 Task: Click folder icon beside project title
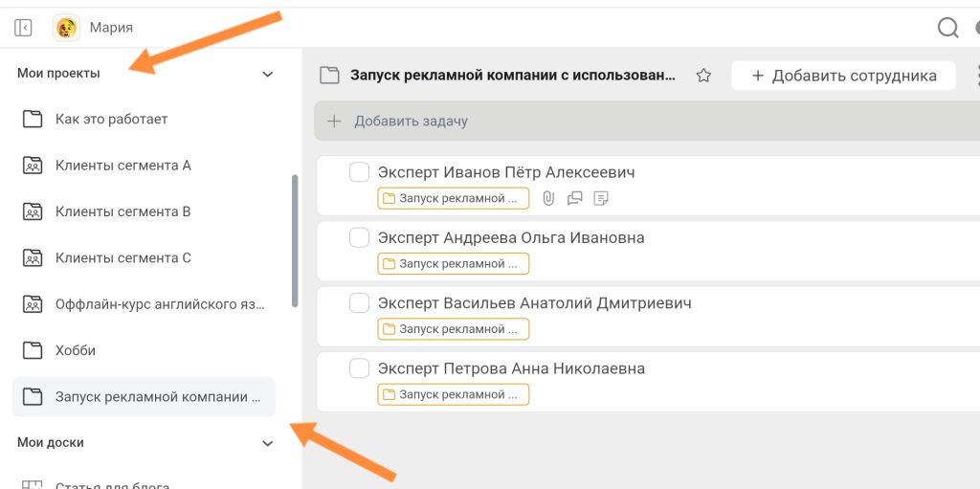click(329, 76)
